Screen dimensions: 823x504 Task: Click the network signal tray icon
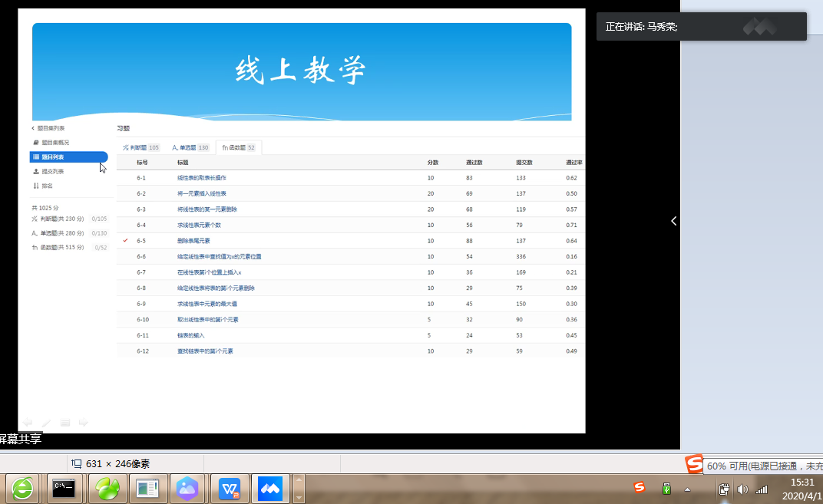tap(761, 489)
